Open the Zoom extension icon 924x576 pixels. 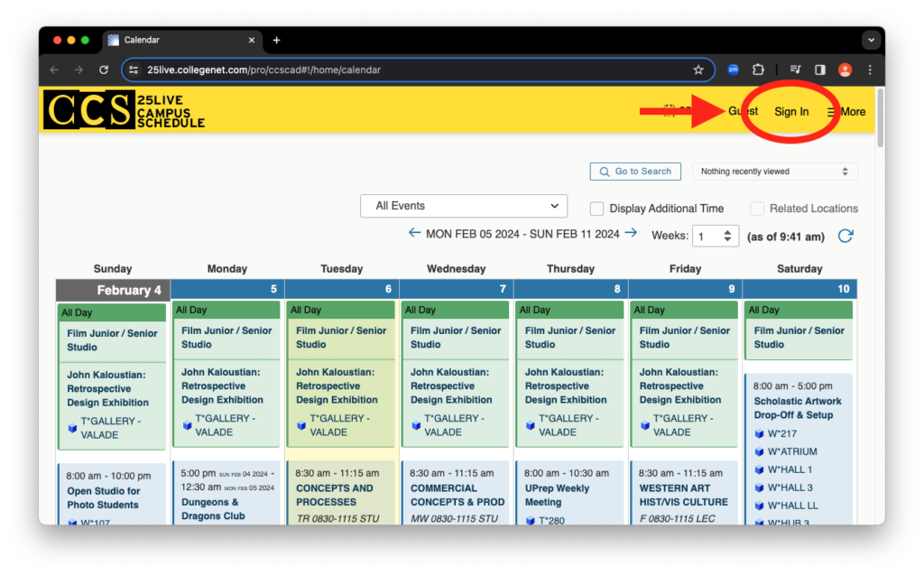point(733,70)
